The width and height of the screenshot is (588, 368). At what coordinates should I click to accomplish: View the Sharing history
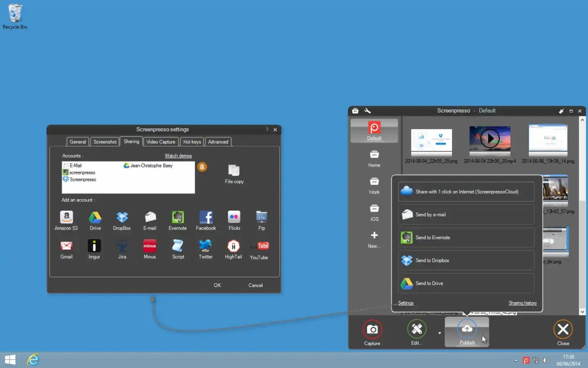click(x=523, y=303)
